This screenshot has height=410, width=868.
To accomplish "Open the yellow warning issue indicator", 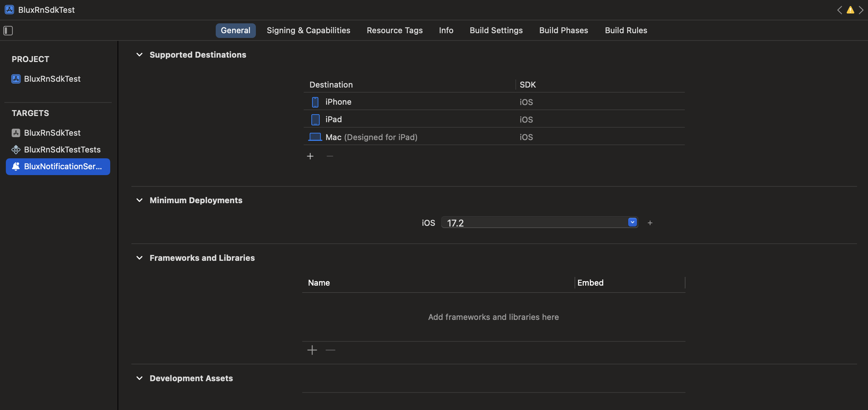I will pyautogui.click(x=850, y=10).
